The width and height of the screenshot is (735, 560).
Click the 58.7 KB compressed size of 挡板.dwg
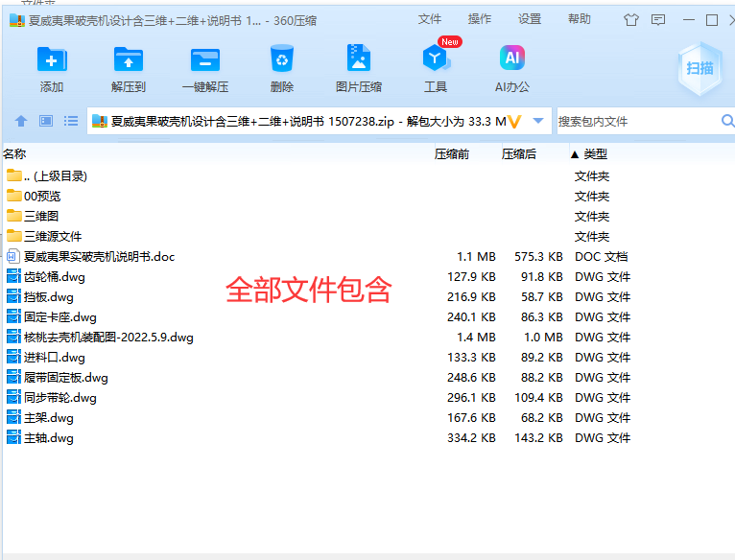[541, 296]
